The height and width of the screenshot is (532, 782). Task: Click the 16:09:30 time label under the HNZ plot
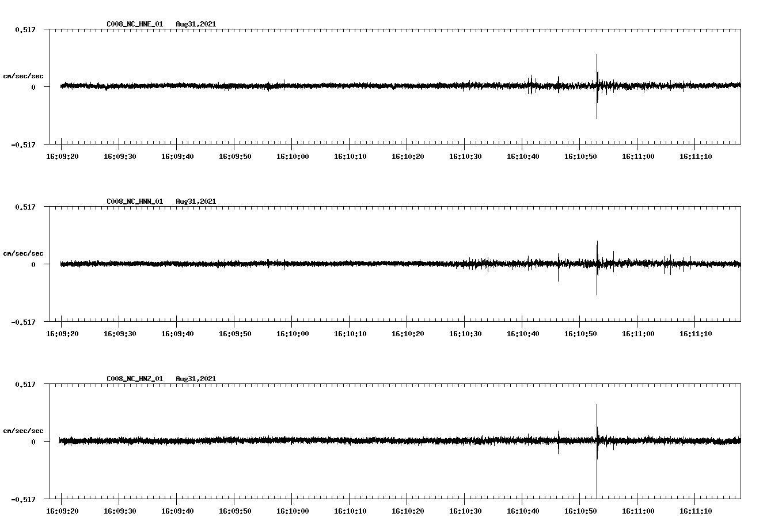click(x=120, y=511)
